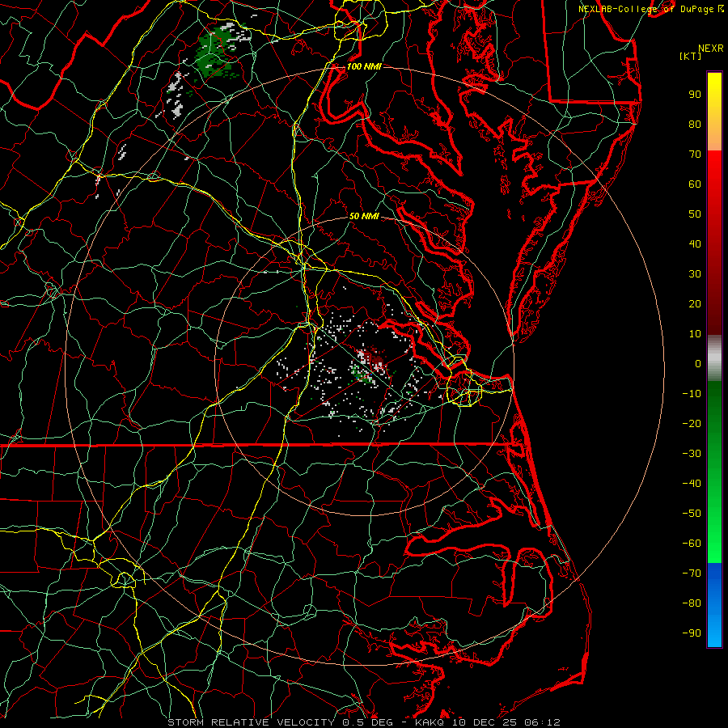Click the positive 60 knot scale value
The height and width of the screenshot is (728, 728).
click(x=695, y=184)
